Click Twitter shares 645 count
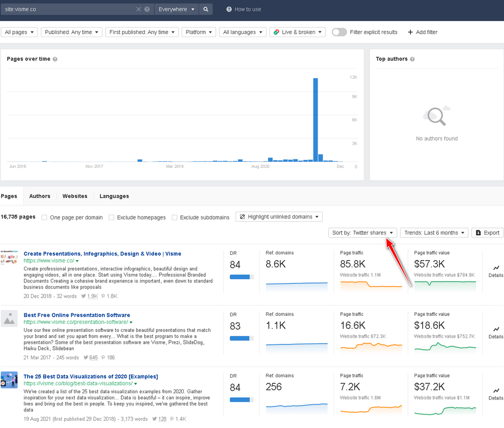 coord(93,357)
